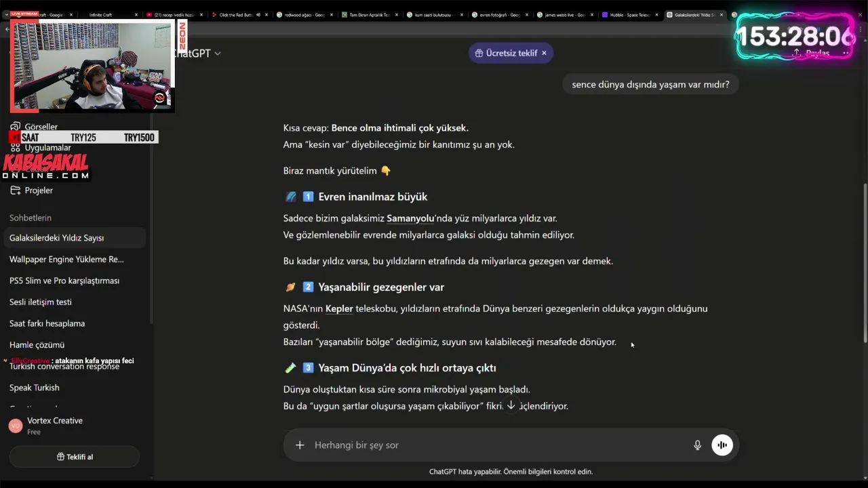The image size is (868, 488).
Task: Close the Infinite Craft browser tab
Action: (x=136, y=14)
